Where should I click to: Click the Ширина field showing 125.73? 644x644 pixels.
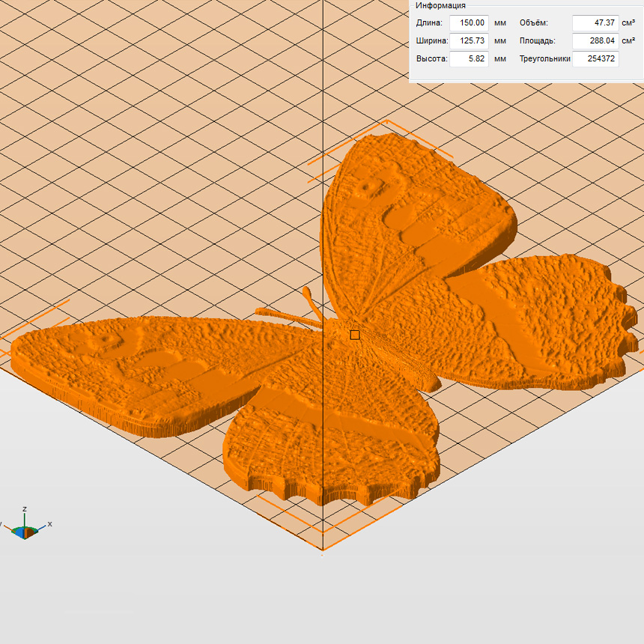[470, 40]
